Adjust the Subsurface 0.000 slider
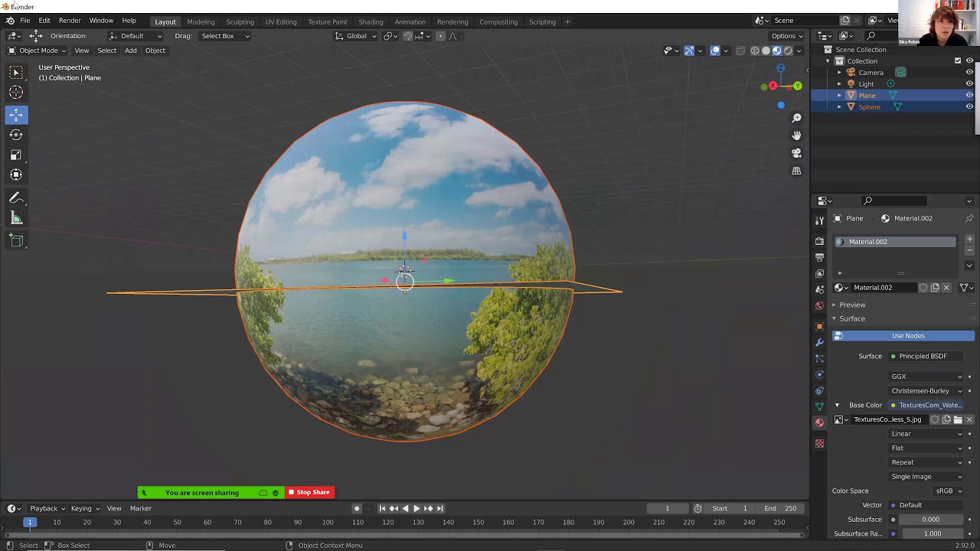Screen dimensions: 980x551 [x=930, y=520]
